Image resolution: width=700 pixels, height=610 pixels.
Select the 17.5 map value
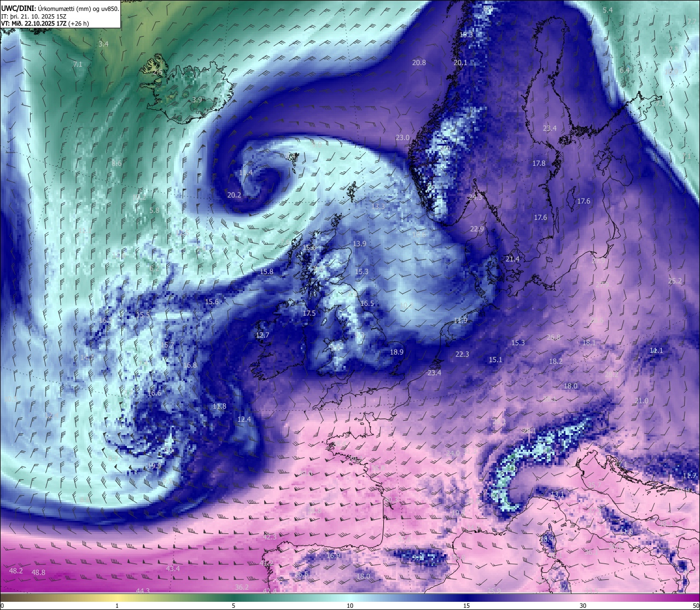tap(309, 313)
